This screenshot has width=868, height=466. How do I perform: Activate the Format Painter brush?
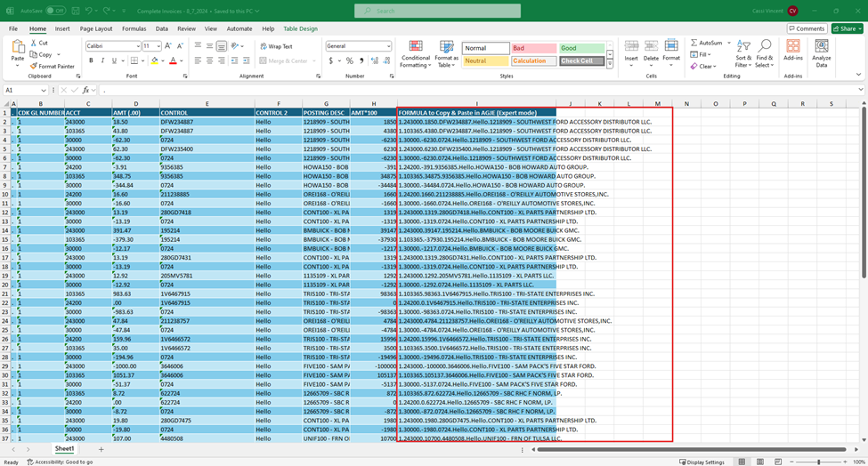(33, 66)
